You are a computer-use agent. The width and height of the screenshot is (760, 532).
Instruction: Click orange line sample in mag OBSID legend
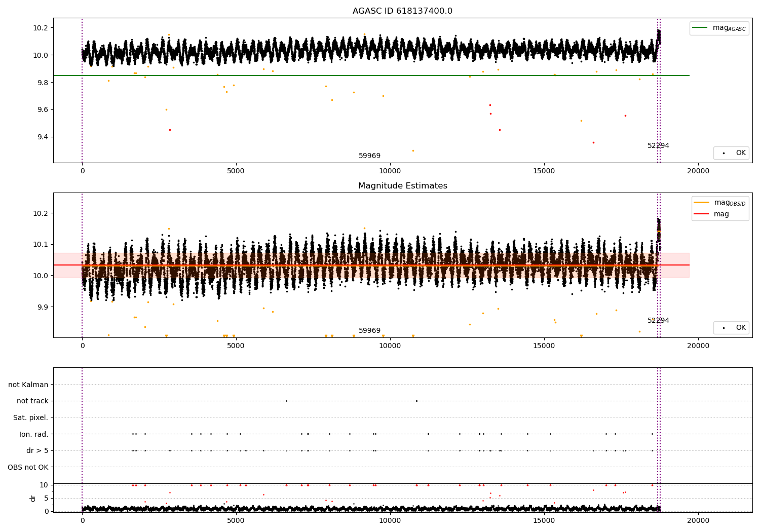701,203
